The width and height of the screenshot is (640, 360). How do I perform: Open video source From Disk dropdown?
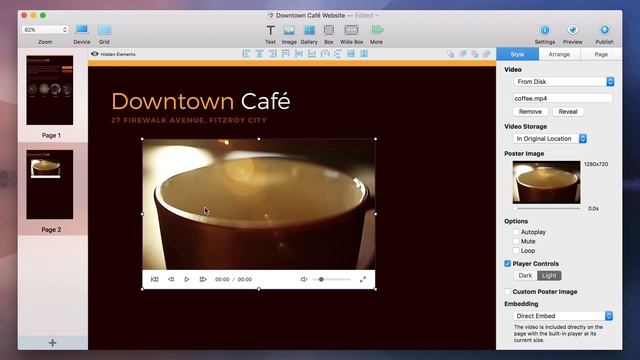click(564, 82)
